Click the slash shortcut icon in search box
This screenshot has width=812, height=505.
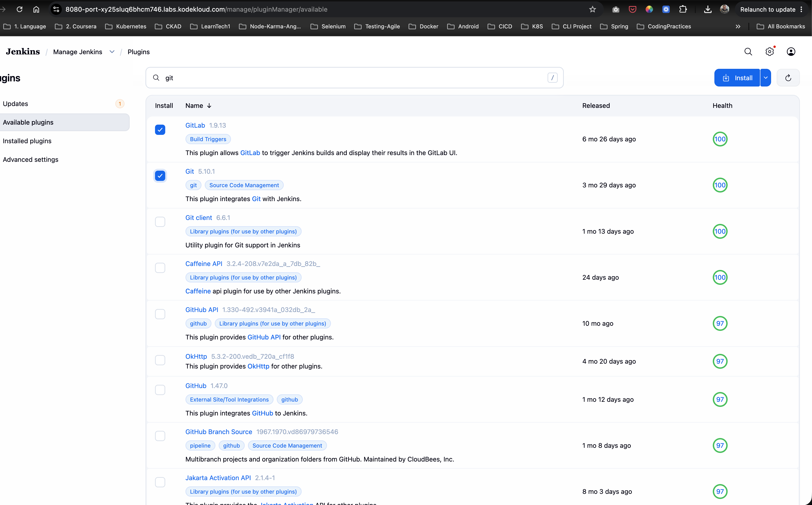coord(552,78)
